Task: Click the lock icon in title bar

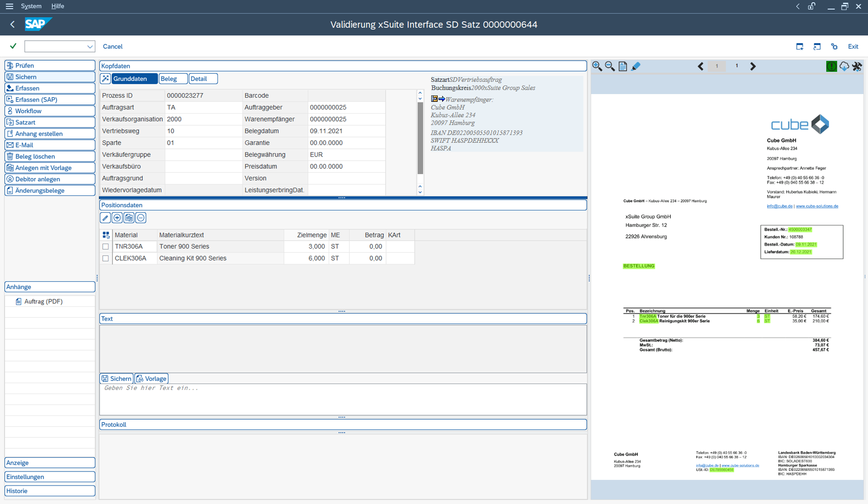Action: [811, 6]
